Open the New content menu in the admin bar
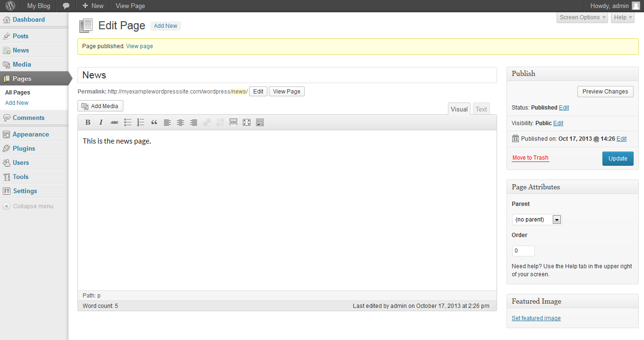Image resolution: width=644 pixels, height=340 pixels. [93, 6]
